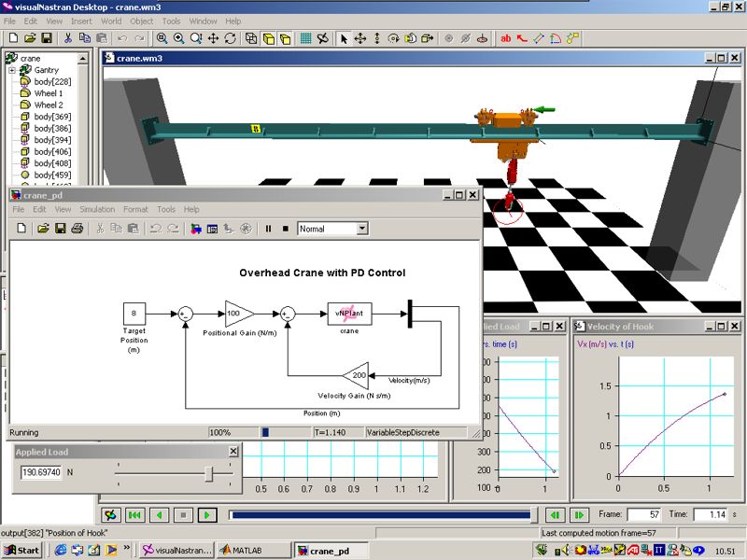Cut selection with visualNastran scissors icon

(x=68, y=38)
